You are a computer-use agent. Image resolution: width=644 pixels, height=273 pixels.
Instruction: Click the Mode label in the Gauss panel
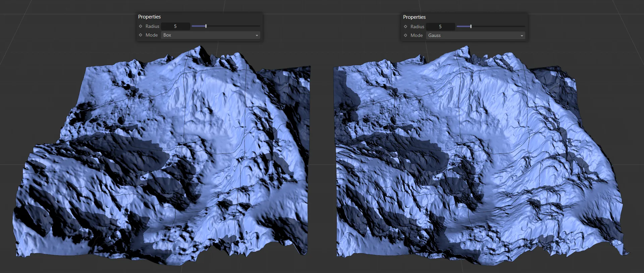pyautogui.click(x=417, y=35)
